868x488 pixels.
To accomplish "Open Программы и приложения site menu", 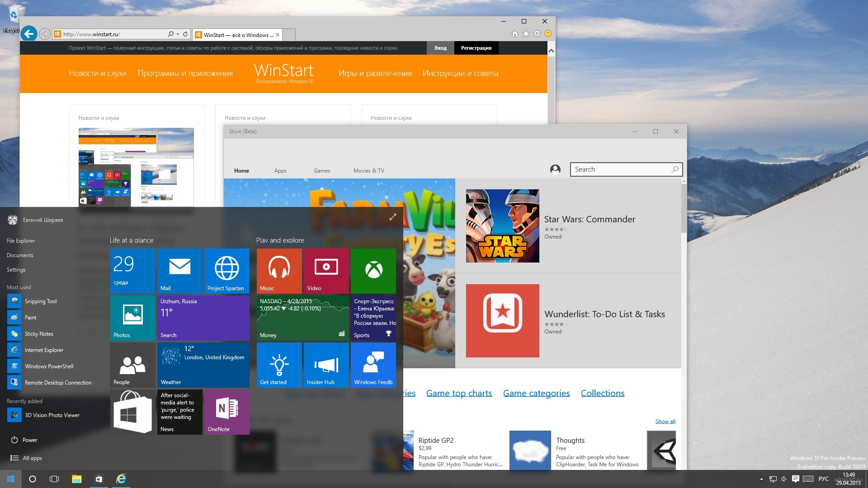I will coord(185,73).
